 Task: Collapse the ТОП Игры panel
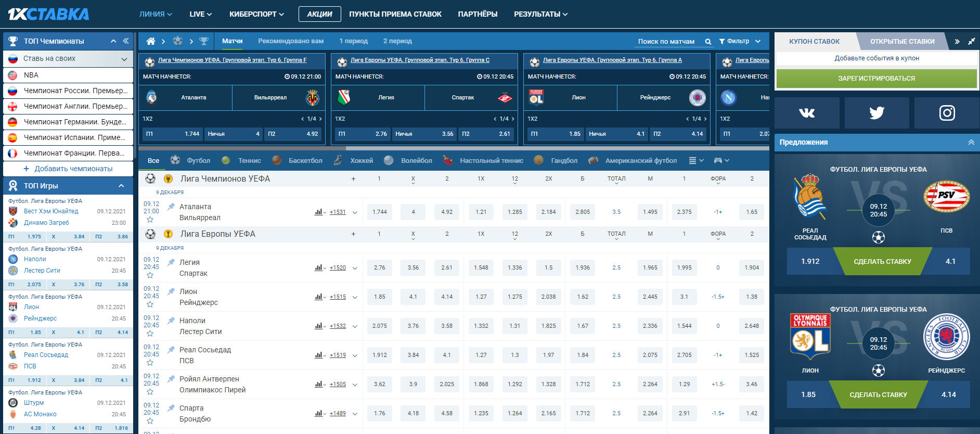click(x=121, y=186)
